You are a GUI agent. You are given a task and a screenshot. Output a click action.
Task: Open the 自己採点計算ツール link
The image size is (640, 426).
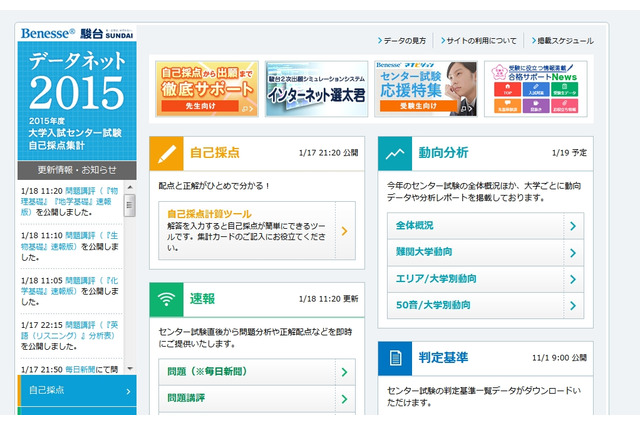(209, 214)
